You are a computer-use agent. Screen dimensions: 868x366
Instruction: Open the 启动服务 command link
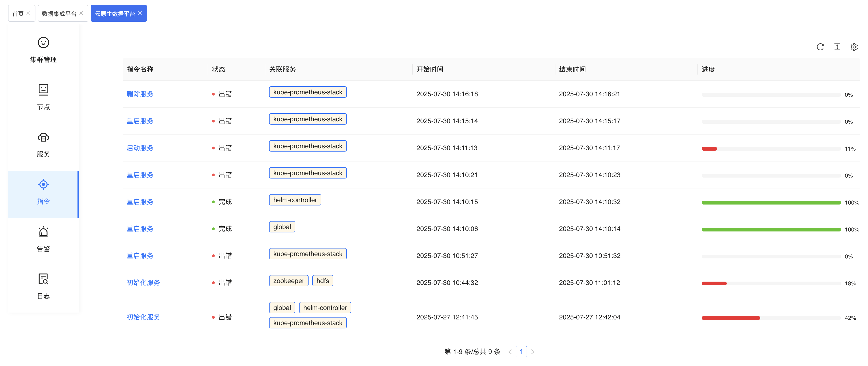pos(140,148)
